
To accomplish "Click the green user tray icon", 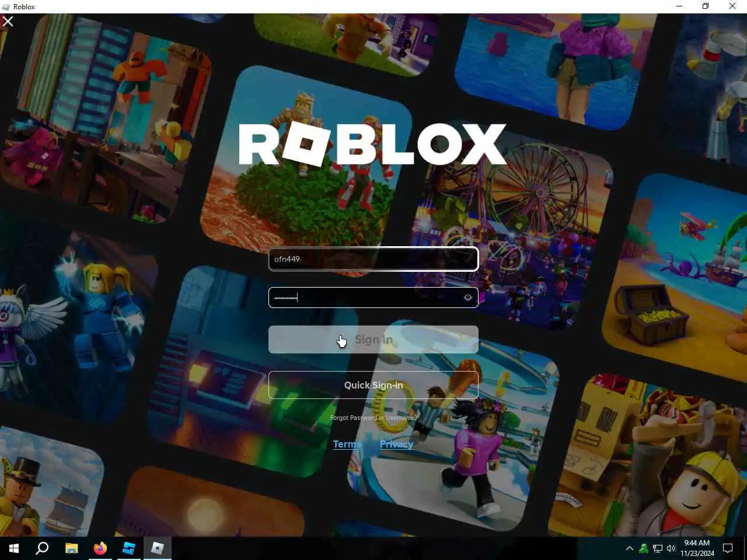I will pyautogui.click(x=644, y=548).
